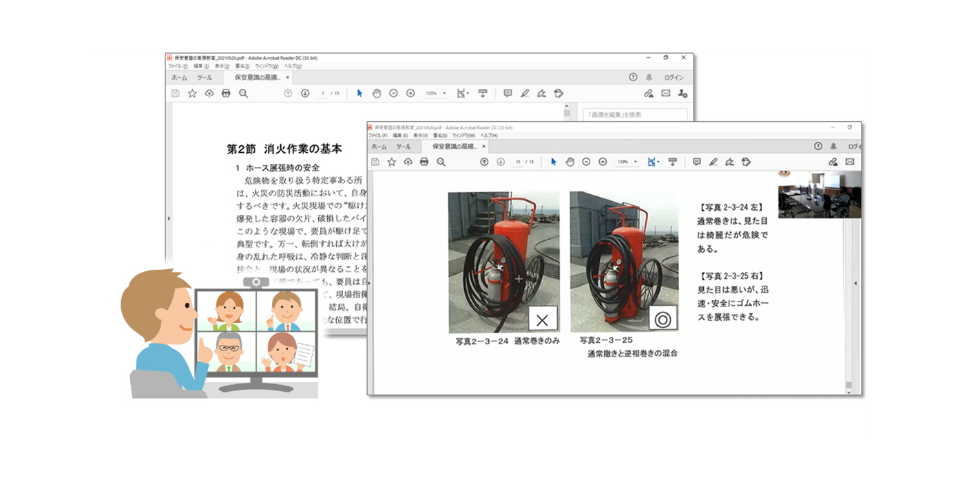980x482 pixels.
Task: Page number field showing 1 in back window
Action: (323, 93)
